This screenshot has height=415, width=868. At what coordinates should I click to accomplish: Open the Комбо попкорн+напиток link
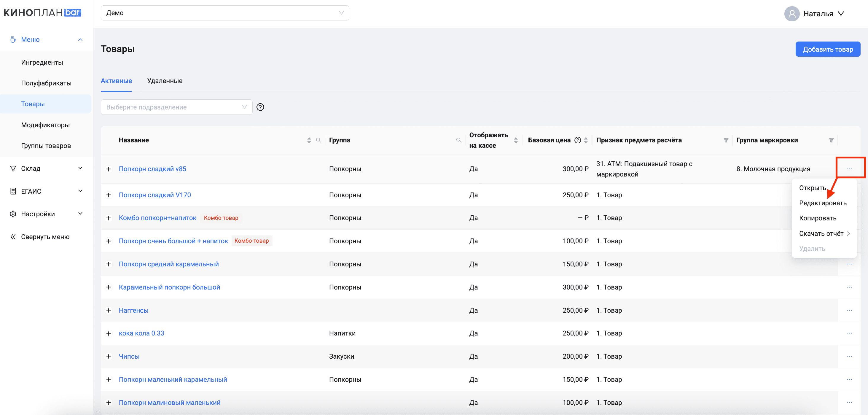click(x=157, y=218)
